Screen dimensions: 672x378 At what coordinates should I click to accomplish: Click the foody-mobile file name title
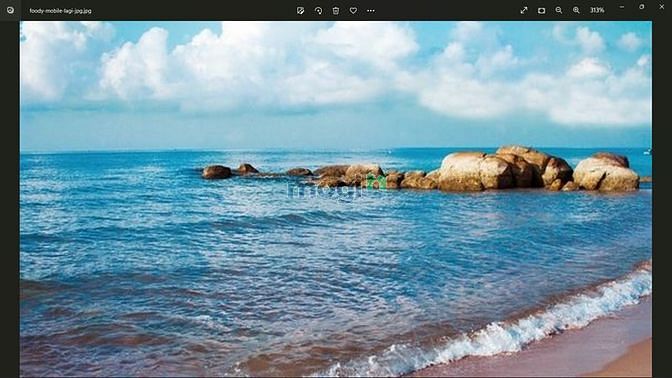[x=60, y=11]
